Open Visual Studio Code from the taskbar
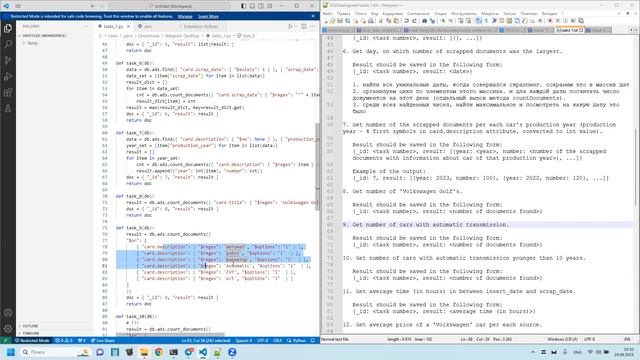Screen dimensions: 640x360 click(x=203, y=352)
